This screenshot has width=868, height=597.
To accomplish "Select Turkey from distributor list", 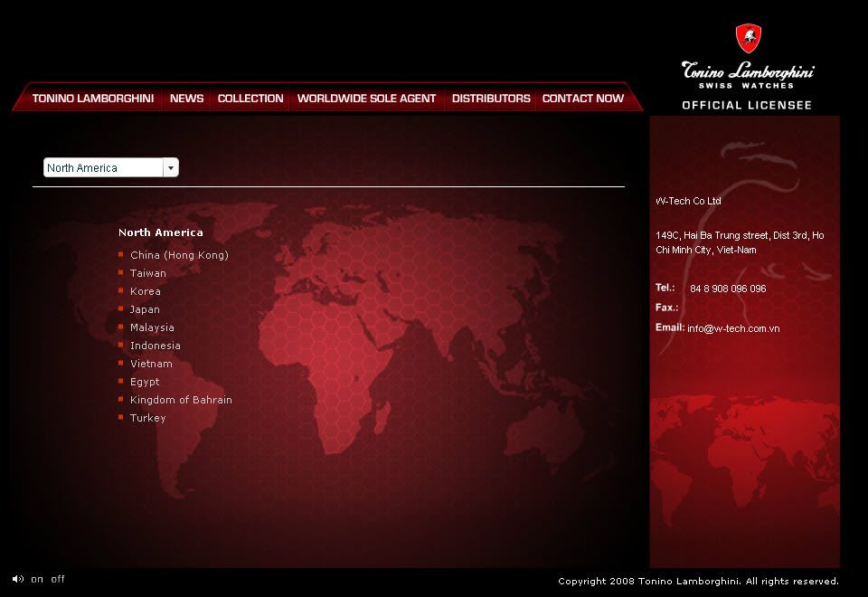I will click(148, 418).
